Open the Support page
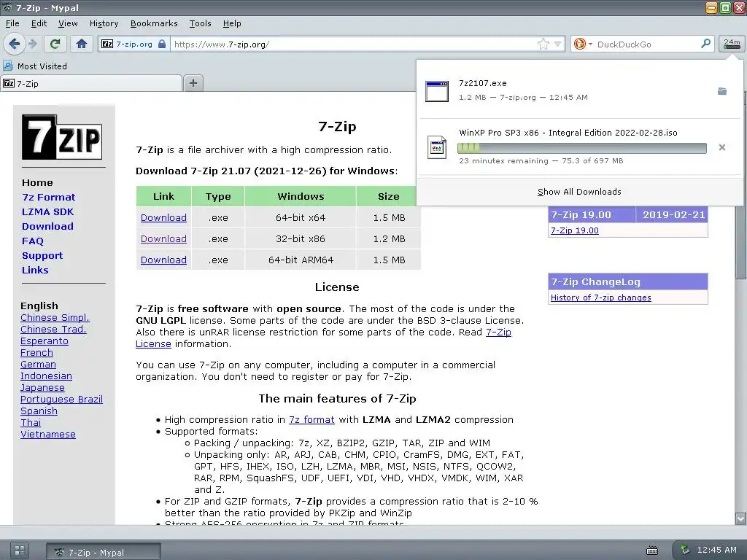This screenshot has width=747, height=560. pyautogui.click(x=42, y=256)
